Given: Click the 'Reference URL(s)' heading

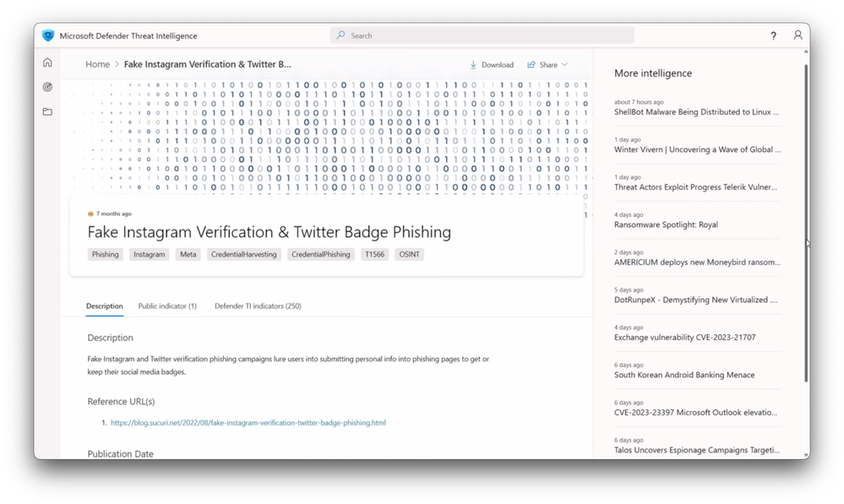Looking at the screenshot, I should 121,402.
